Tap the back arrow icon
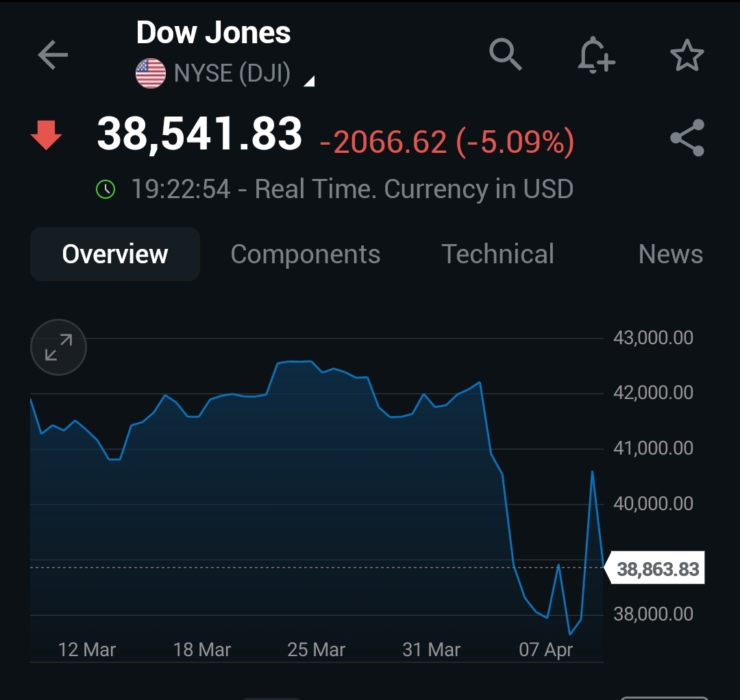This screenshot has width=740, height=700. pyautogui.click(x=53, y=56)
